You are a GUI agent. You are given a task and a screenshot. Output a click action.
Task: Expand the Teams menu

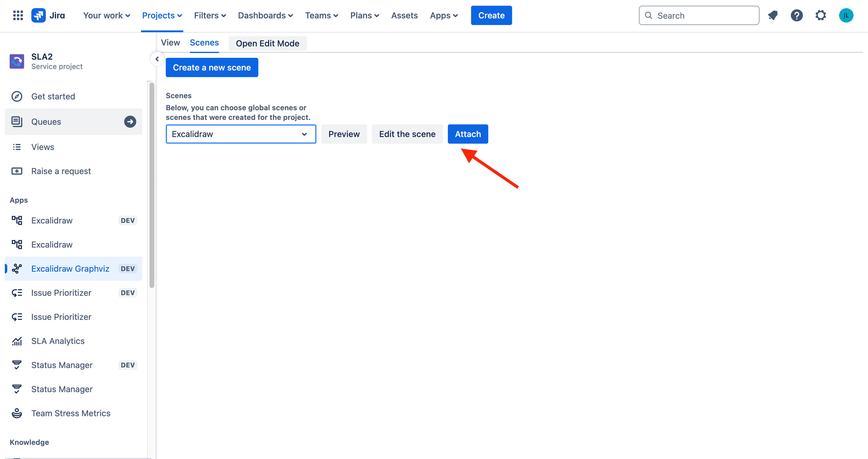tap(322, 15)
